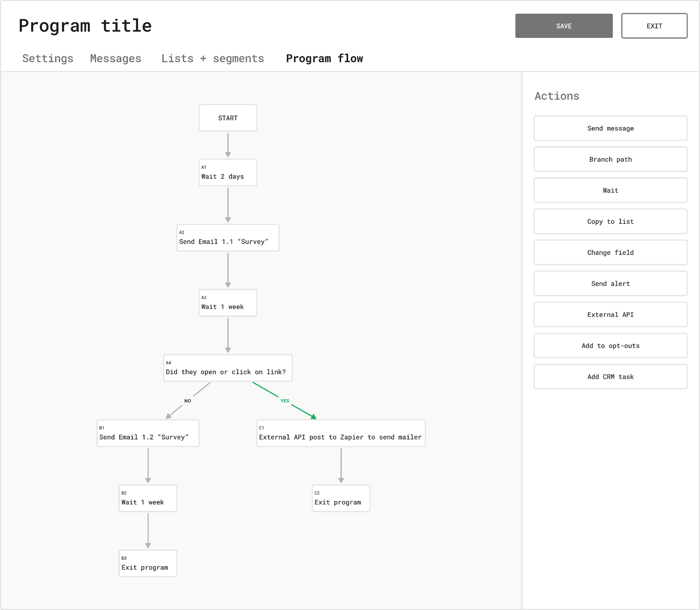
Task: Click the SAVE button
Action: [564, 26]
